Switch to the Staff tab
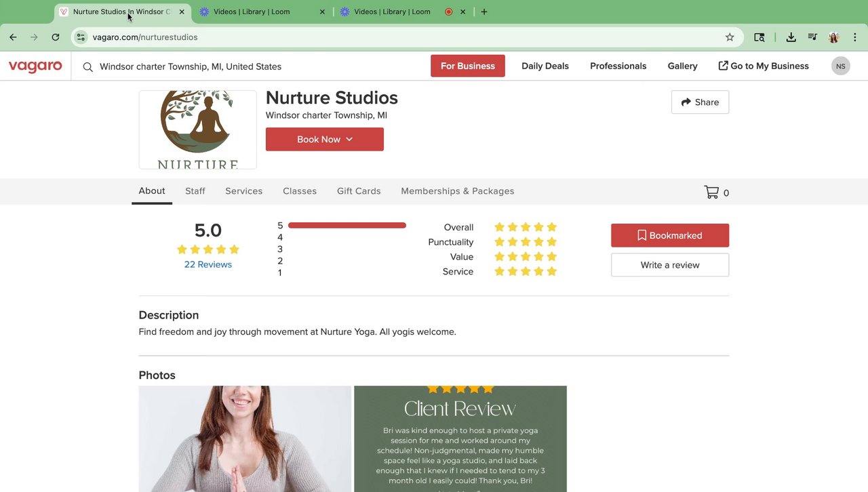868x492 pixels. 195,191
